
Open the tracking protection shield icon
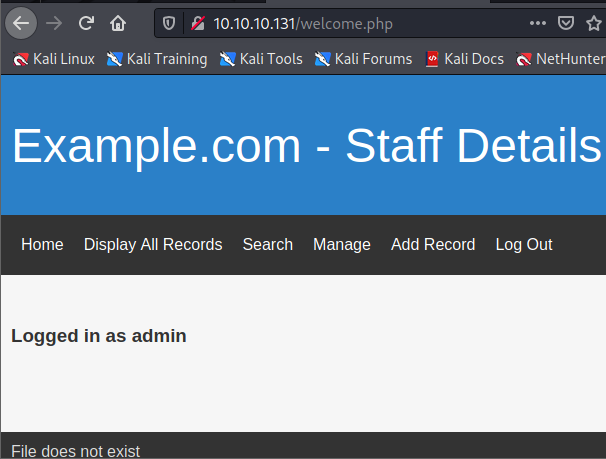169,22
